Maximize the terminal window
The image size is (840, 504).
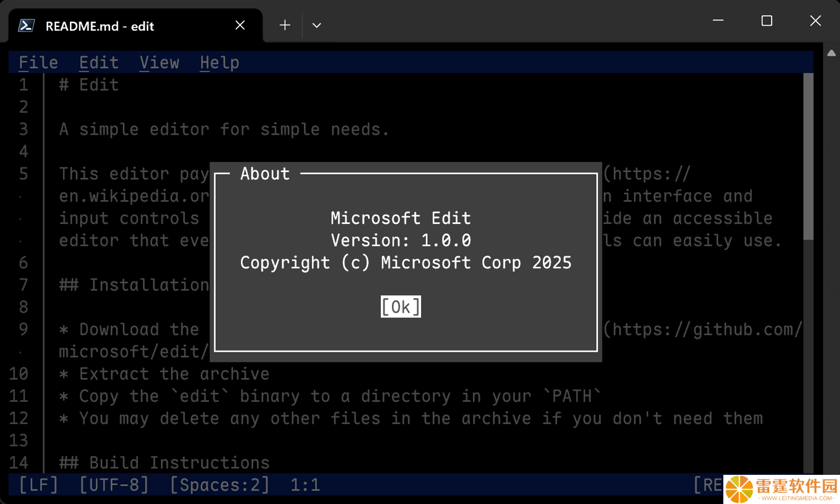point(767,20)
